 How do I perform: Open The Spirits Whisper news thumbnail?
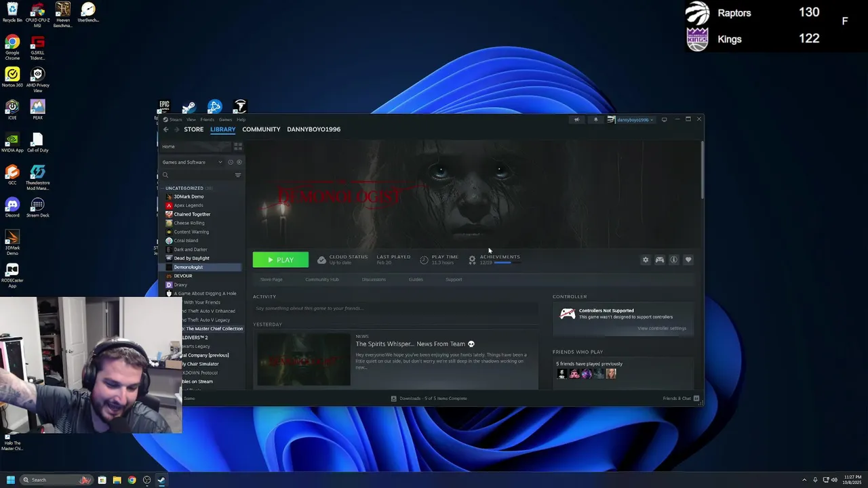click(x=304, y=359)
